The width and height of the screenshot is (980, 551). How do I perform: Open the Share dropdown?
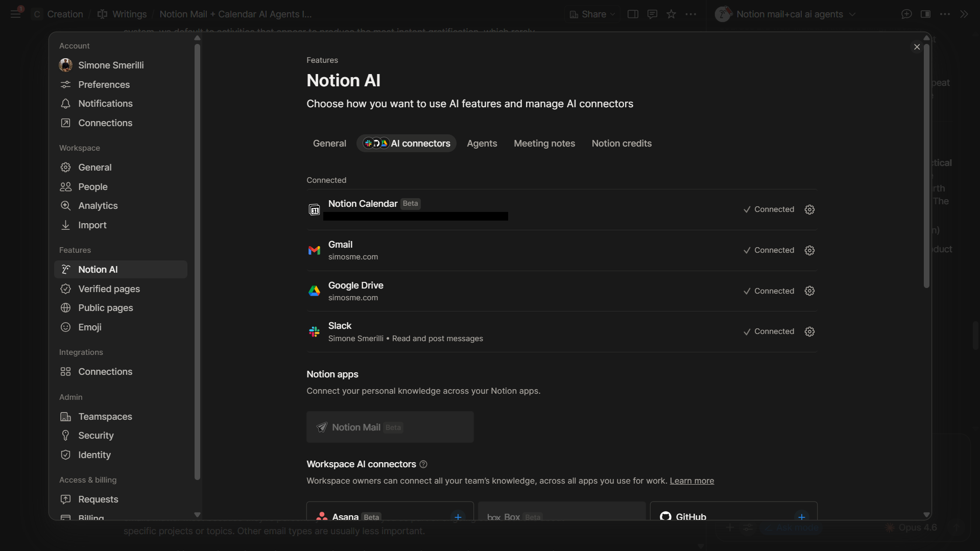pos(591,14)
